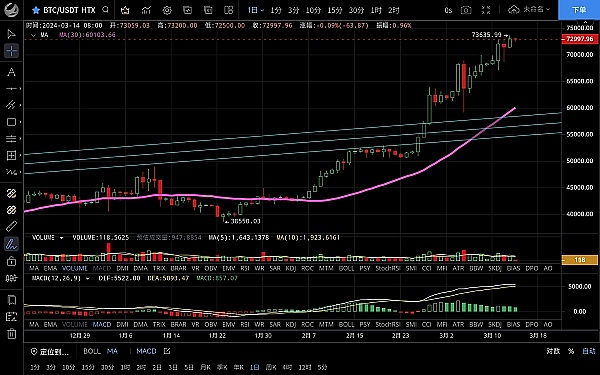Toggle favorite star for BTC/USDT

[36, 10]
